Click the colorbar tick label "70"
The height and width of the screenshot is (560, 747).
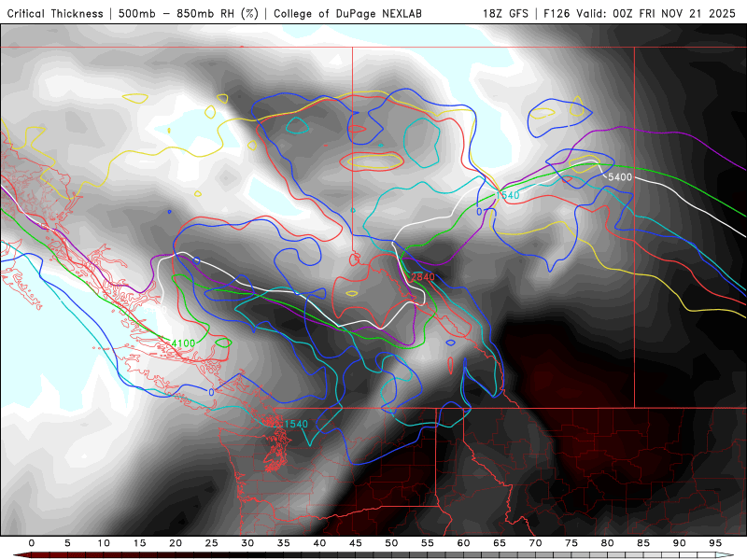[x=535, y=543]
